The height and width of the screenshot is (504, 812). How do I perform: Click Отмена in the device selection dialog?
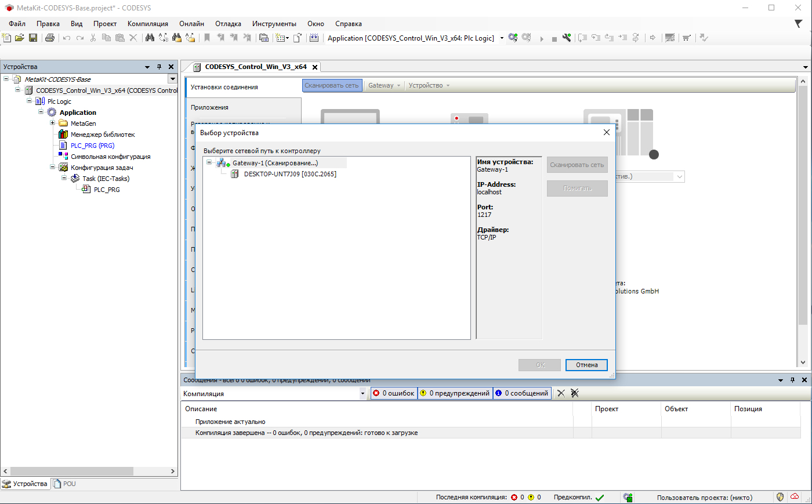586,365
